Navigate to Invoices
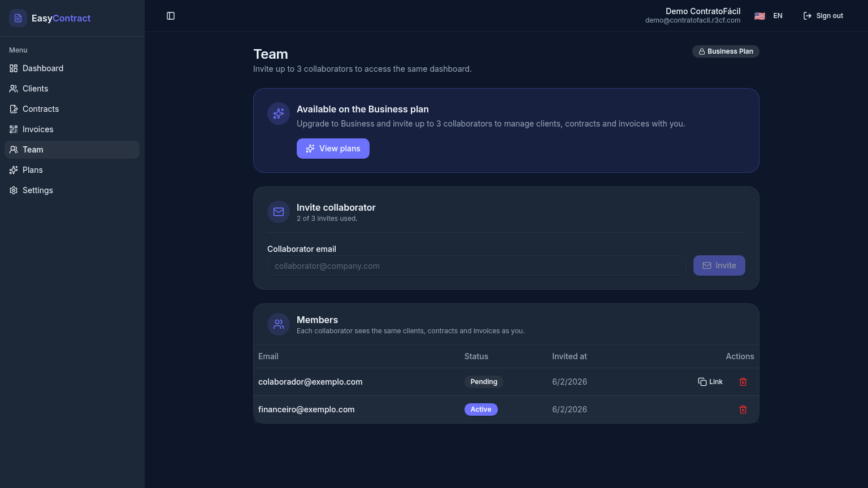This screenshot has height=488, width=868. pyautogui.click(x=72, y=129)
